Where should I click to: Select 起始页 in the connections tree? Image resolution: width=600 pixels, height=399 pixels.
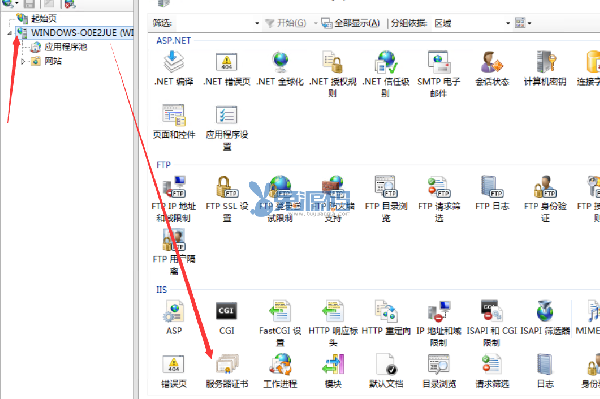pyautogui.click(x=44, y=18)
